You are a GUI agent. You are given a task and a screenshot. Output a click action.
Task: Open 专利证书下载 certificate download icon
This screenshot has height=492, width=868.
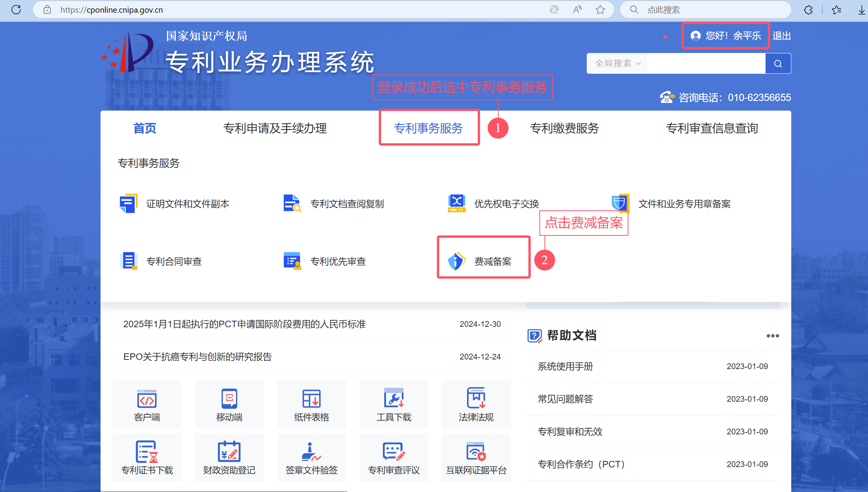tap(147, 457)
